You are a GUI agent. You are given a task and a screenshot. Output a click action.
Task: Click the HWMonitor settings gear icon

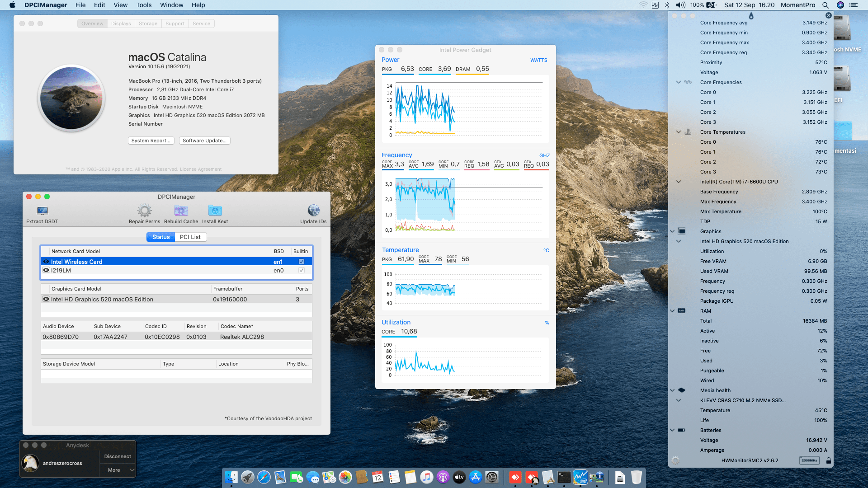(675, 460)
